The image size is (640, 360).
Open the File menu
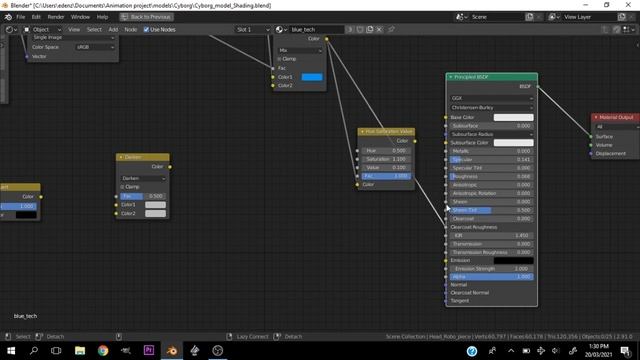click(20, 17)
